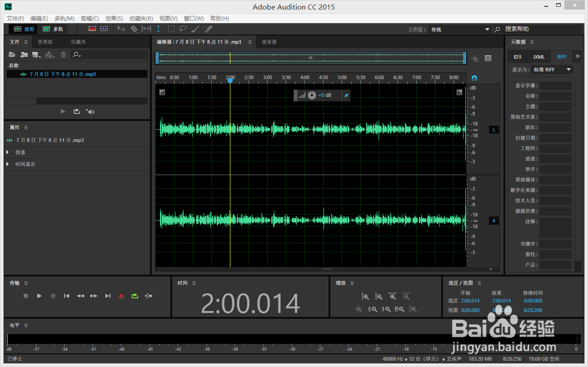Select the Razor tool
Image resolution: width=588 pixels, height=367 pixels.
(134, 29)
